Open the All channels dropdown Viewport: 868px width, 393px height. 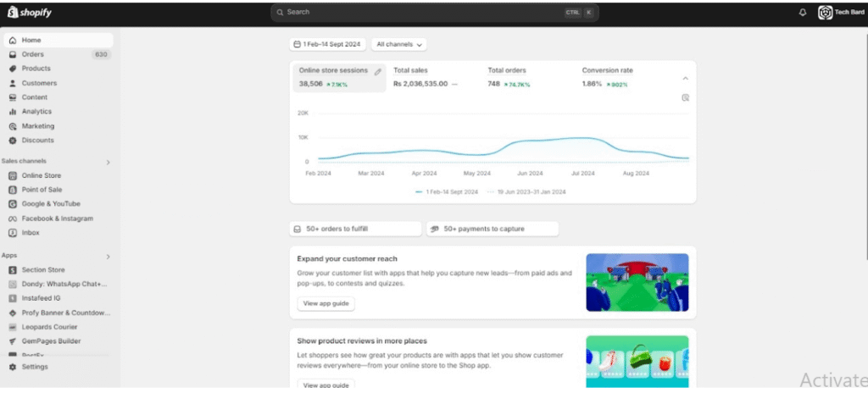pos(399,44)
